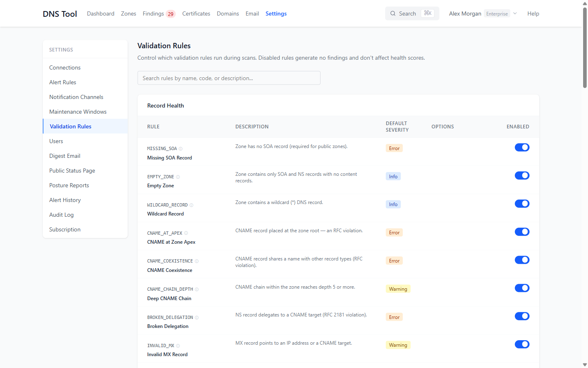Click the info icon beside CNAME_CHAIN_DEPTH
Image resolution: width=588 pixels, height=368 pixels.
[196, 289]
